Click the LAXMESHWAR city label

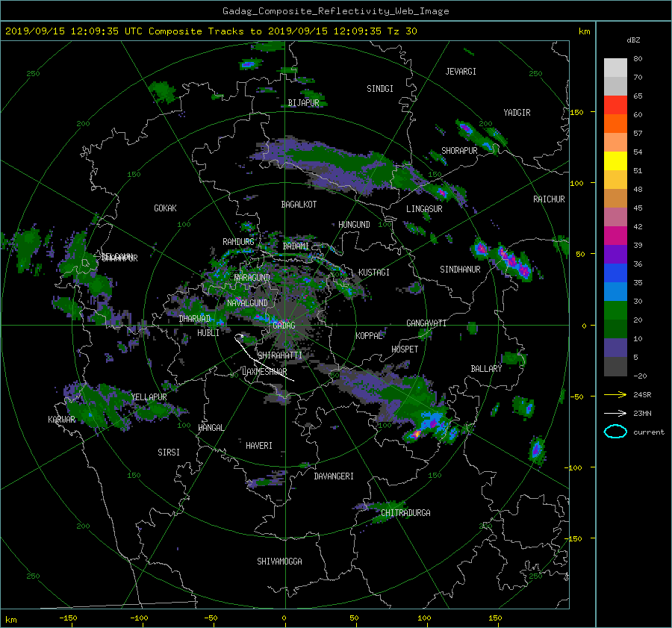264,372
